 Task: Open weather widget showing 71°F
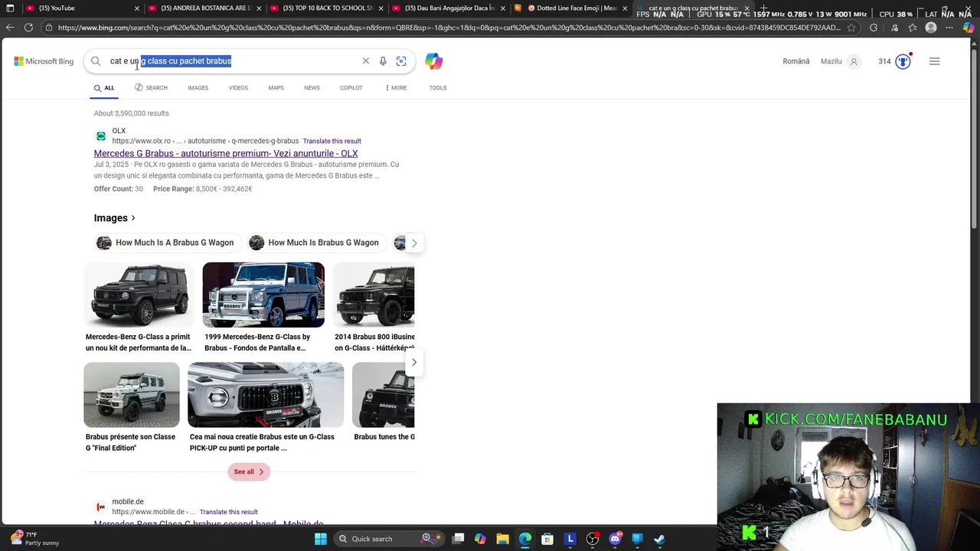coord(34,539)
